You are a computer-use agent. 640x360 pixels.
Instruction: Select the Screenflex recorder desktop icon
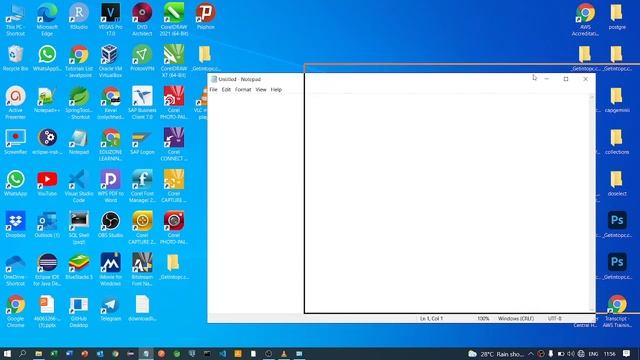(x=16, y=142)
